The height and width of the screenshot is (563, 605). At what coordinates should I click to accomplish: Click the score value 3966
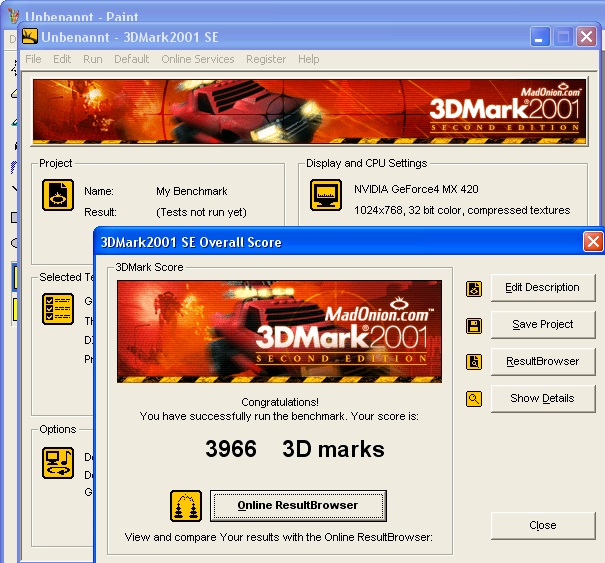click(x=231, y=449)
